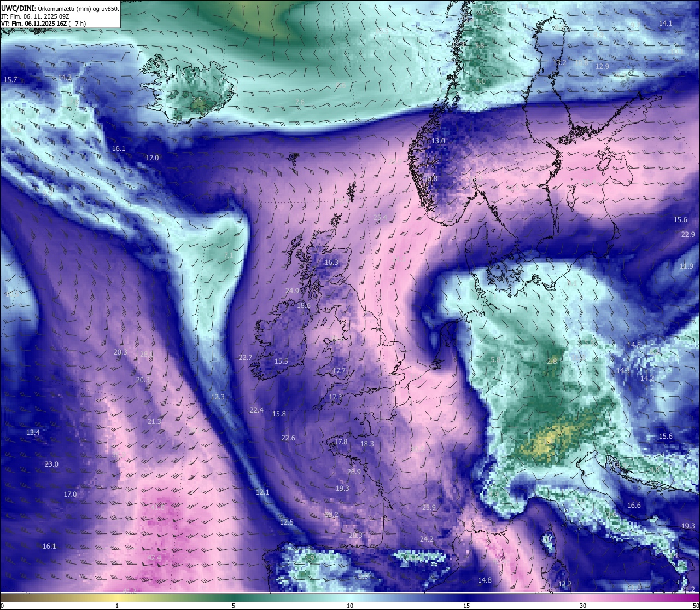The height and width of the screenshot is (610, 700).
Task: Click the 23.0 value in the western Atlantic
Action: click(x=51, y=464)
